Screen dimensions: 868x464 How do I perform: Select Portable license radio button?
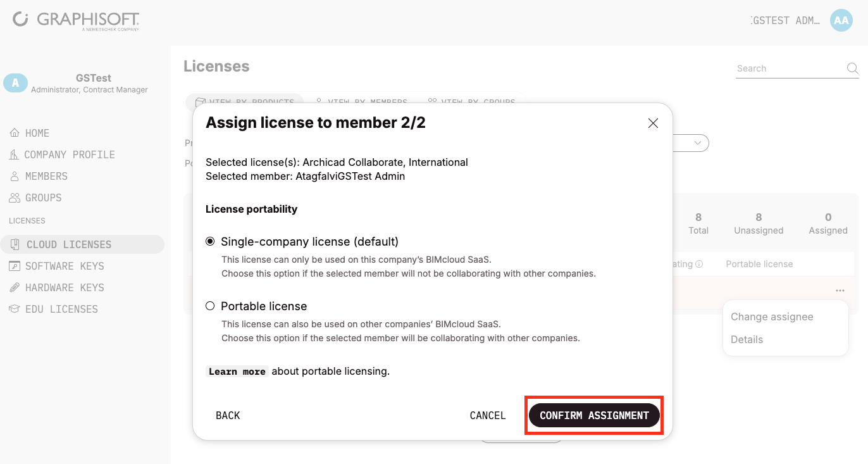[210, 306]
